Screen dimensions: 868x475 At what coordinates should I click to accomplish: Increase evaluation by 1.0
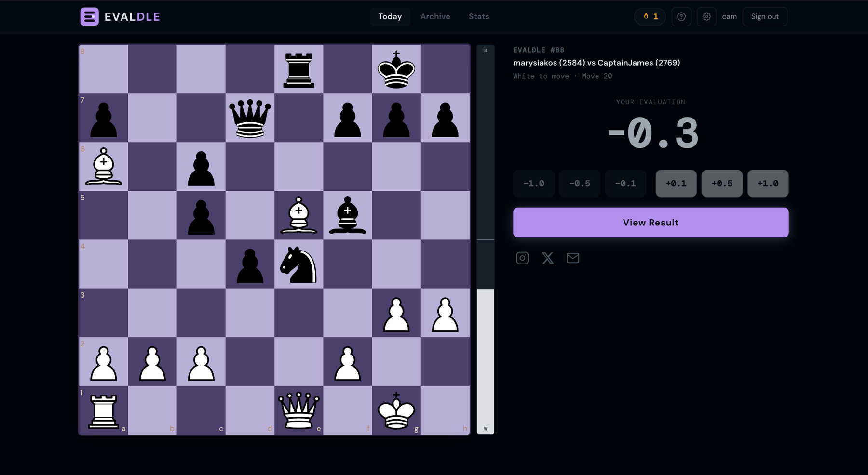tap(768, 184)
